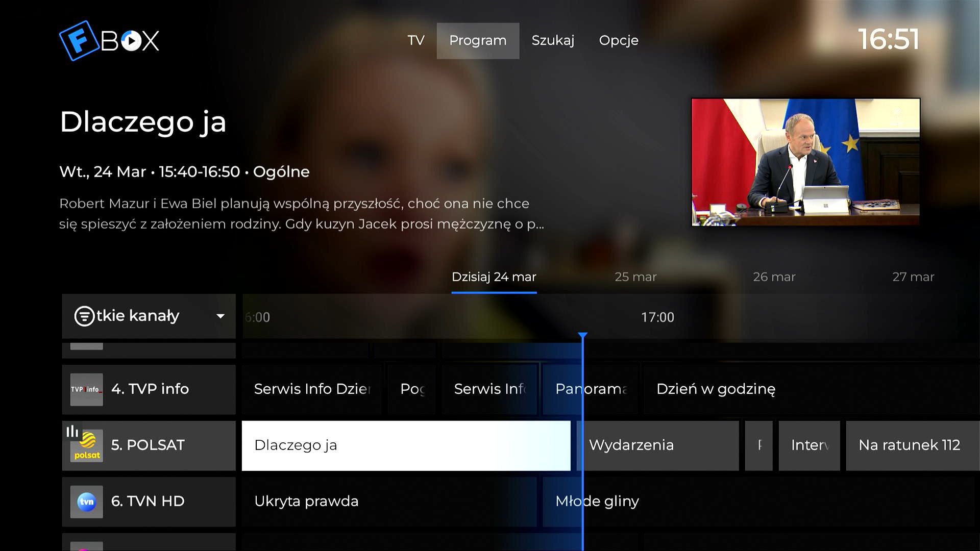Click the current-time marker on timeline
This screenshot has height=551, width=980.
pos(582,335)
